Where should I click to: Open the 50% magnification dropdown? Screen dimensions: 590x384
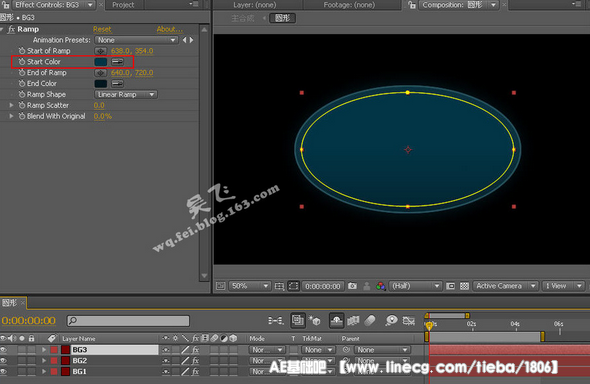pos(249,286)
